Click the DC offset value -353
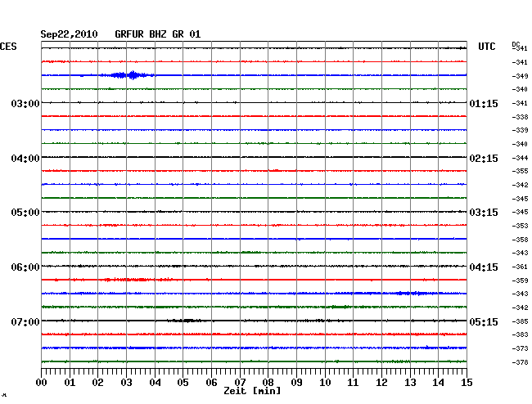 520,226
